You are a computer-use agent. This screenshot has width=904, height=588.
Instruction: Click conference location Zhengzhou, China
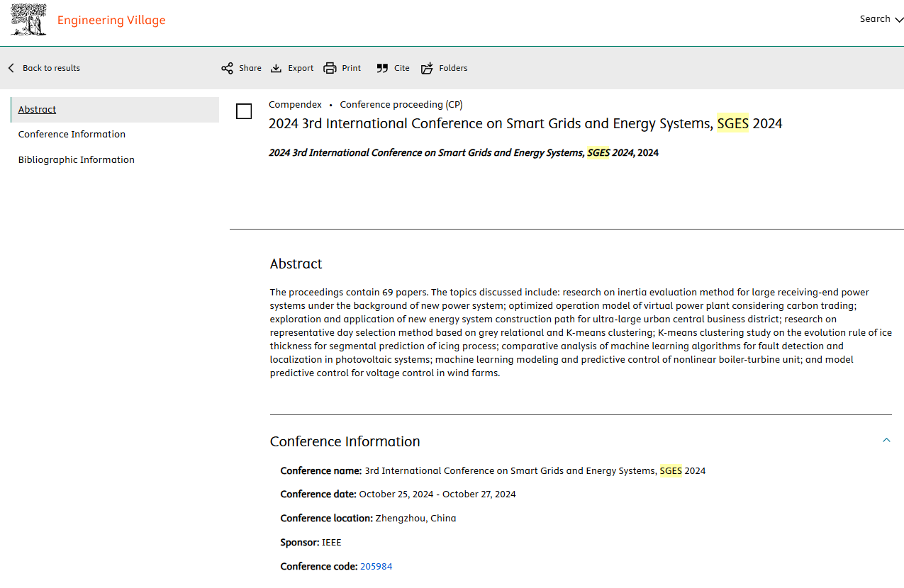[416, 518]
